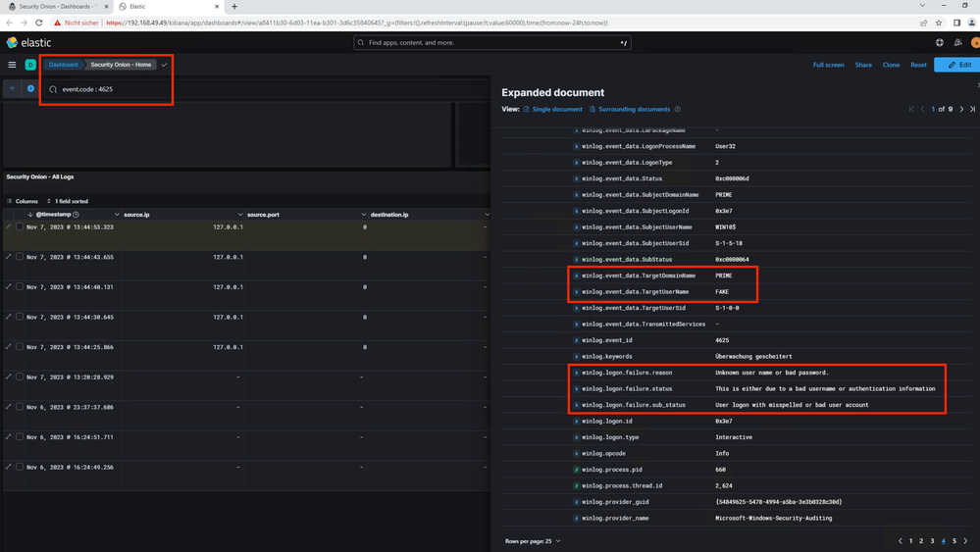Go to next page of field table

[965, 541]
